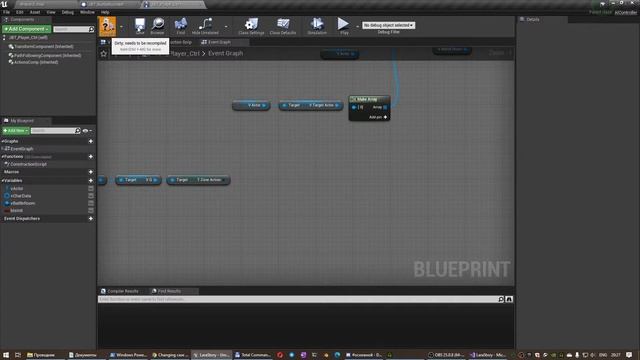Toggle editable visibility for the vActor variable
Viewport: 640px width, 360px height.
coord(91,189)
